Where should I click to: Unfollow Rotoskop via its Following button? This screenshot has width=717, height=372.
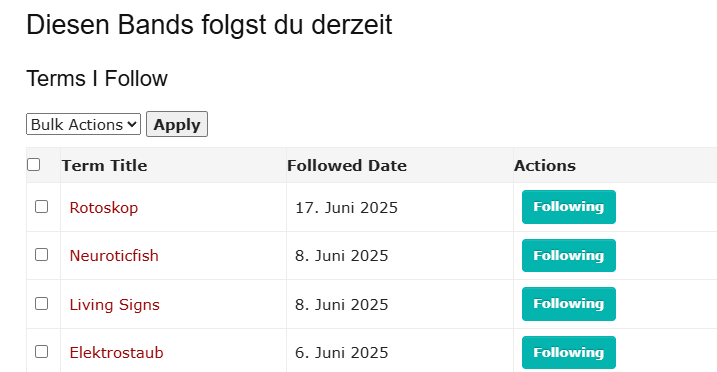coord(569,207)
